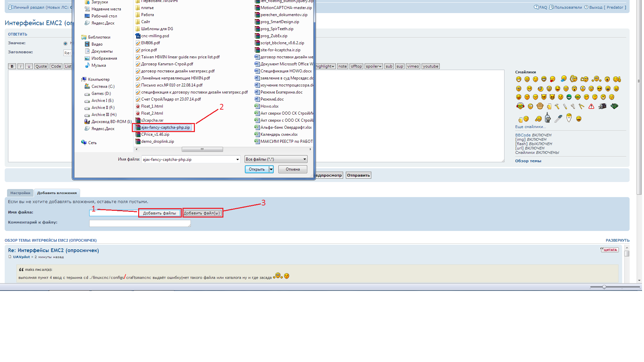The height and width of the screenshot is (362, 644).
Task: Toggle underline u formatting button
Action: point(29,66)
